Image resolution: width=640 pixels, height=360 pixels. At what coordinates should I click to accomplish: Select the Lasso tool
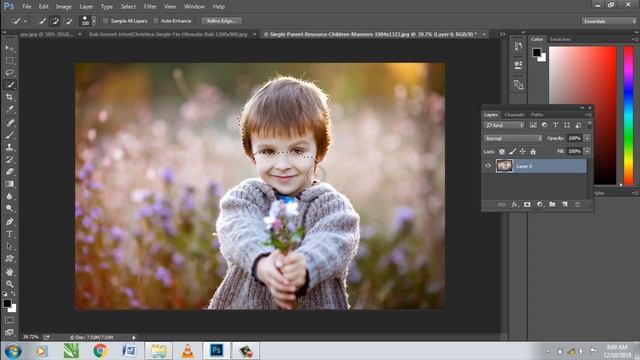[x=9, y=73]
